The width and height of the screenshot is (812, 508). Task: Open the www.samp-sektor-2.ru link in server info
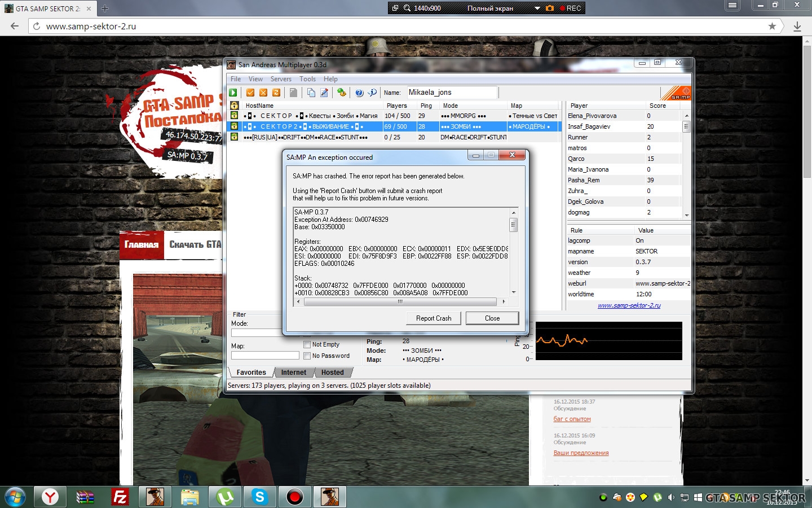click(x=629, y=305)
